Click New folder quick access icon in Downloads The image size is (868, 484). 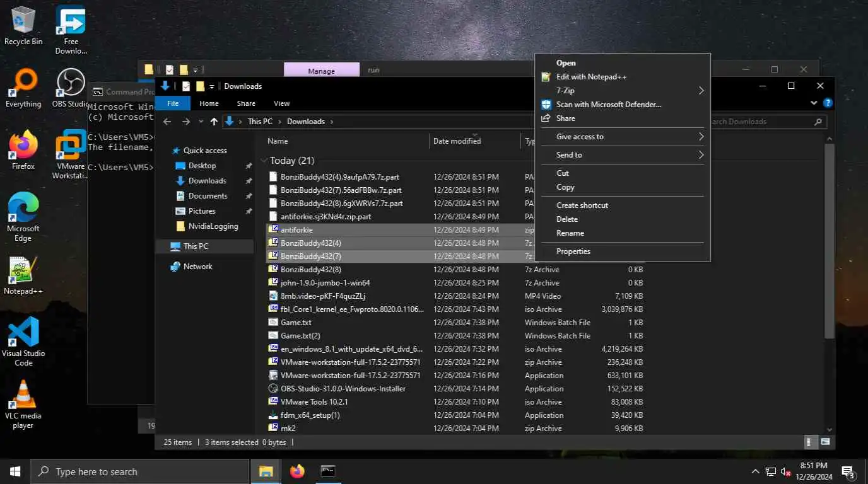(x=200, y=86)
